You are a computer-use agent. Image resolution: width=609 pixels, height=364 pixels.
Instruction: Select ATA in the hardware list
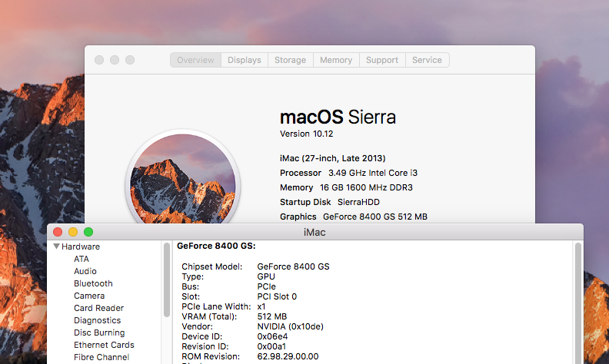[82, 259]
